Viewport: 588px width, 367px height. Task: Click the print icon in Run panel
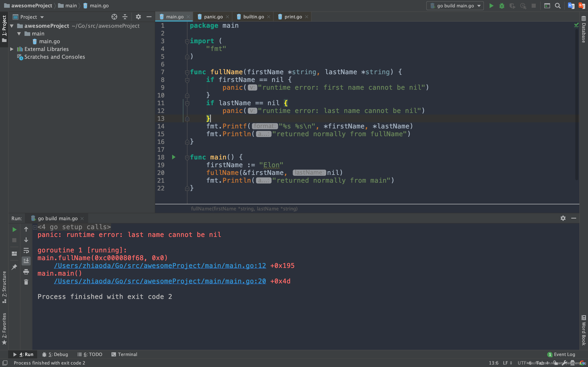[26, 272]
